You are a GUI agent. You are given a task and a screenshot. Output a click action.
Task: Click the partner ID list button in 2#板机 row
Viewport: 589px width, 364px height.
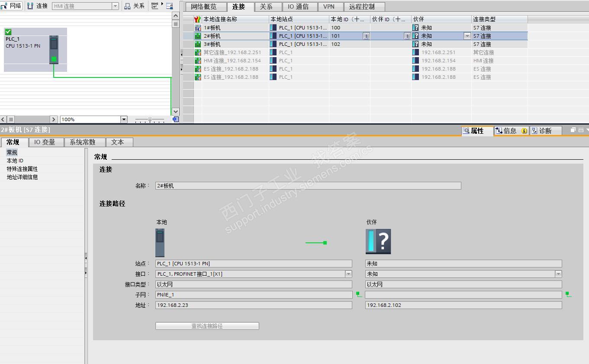407,36
